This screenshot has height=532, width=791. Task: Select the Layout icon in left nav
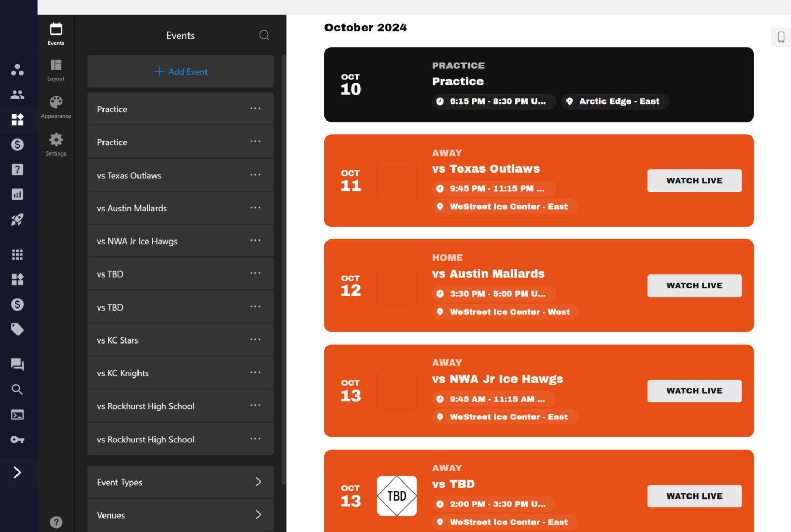56,67
